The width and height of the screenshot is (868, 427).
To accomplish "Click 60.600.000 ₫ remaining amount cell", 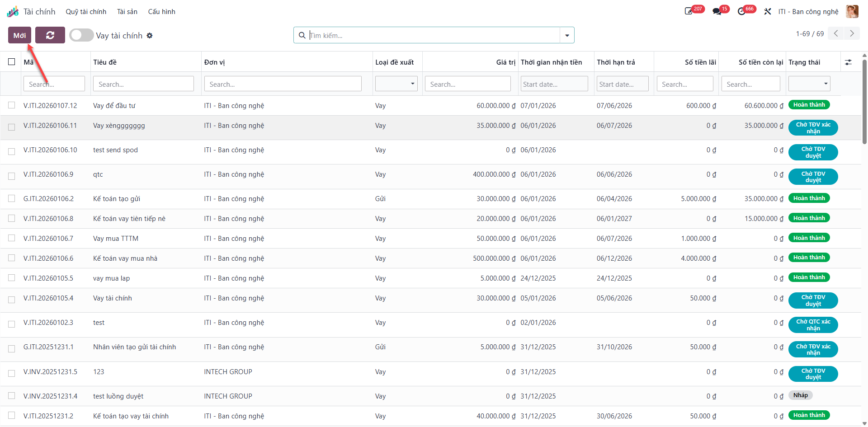I will click(764, 105).
